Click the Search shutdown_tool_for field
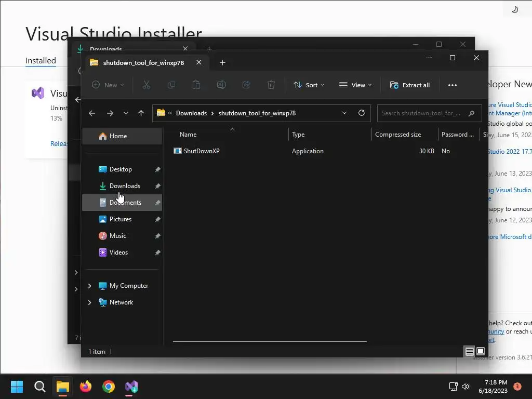The width and height of the screenshot is (532, 399). pos(430,113)
